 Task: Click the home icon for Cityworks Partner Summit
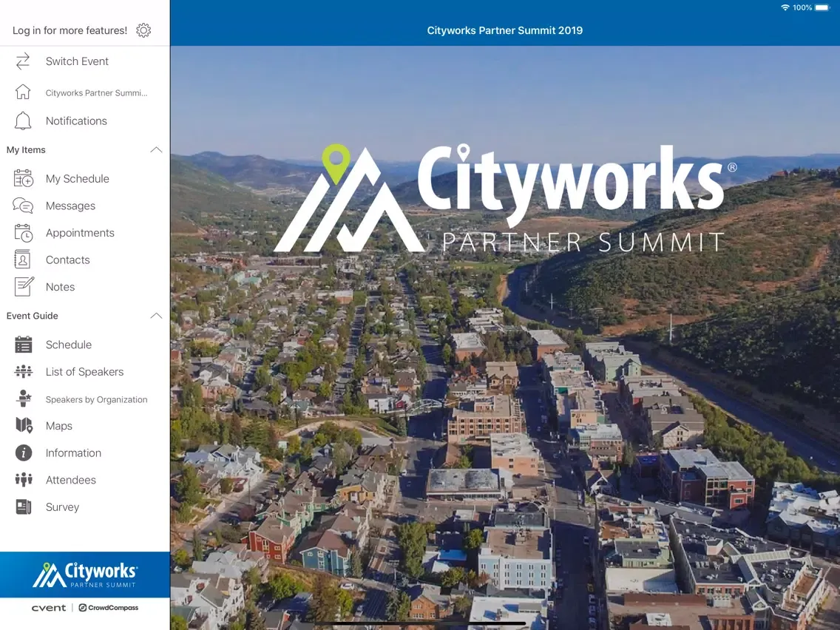pyautogui.click(x=23, y=92)
